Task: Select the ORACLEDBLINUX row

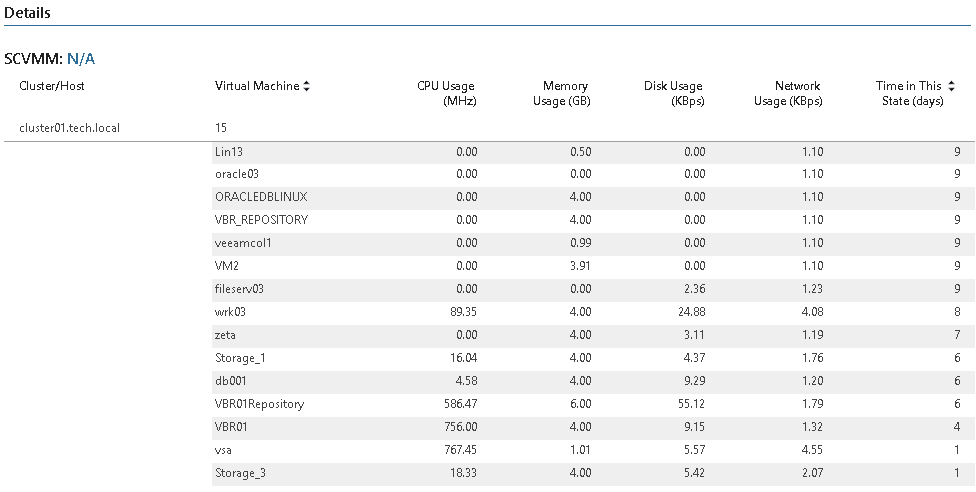Action: point(593,197)
